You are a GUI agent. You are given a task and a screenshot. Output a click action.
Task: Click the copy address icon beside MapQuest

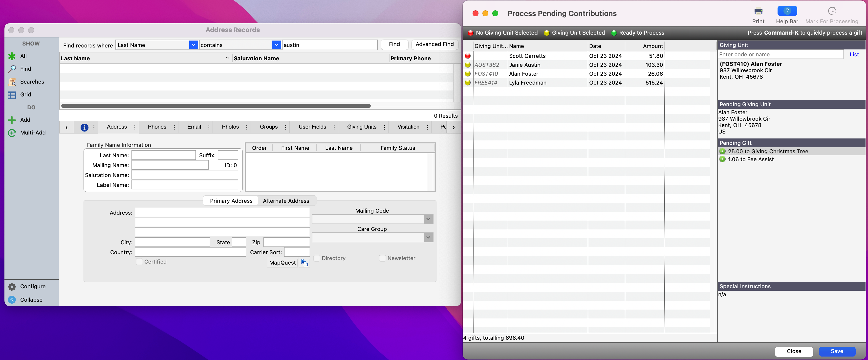point(304,263)
